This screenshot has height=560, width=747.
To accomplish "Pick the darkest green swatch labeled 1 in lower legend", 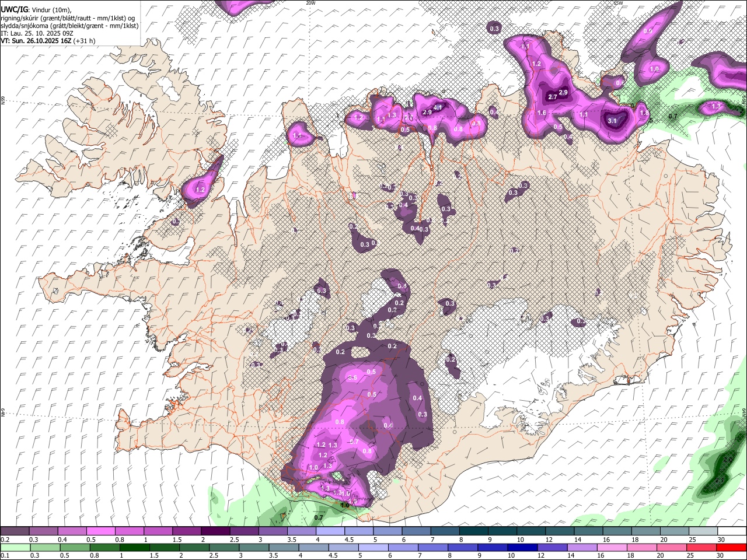I will [x=134, y=547].
